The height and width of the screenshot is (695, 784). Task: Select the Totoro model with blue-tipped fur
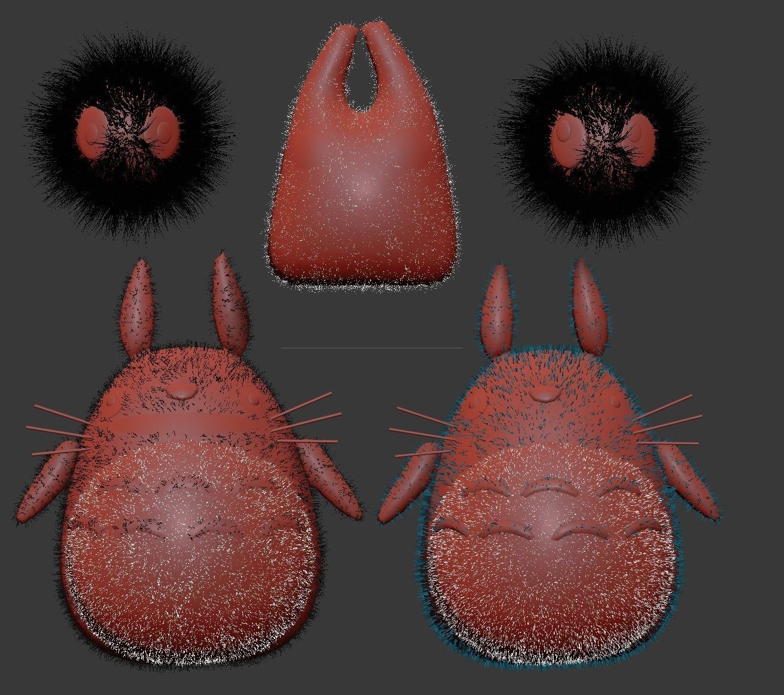(x=548, y=462)
